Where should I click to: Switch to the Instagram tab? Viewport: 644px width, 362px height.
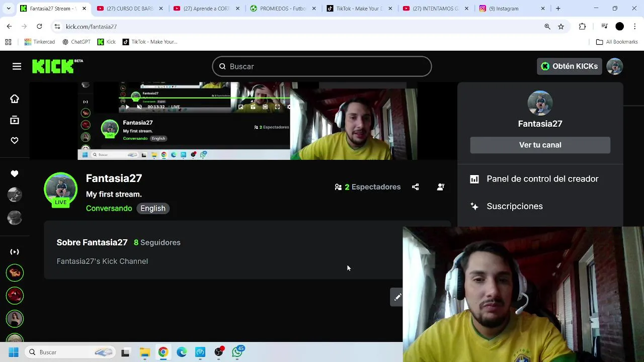coord(512,9)
